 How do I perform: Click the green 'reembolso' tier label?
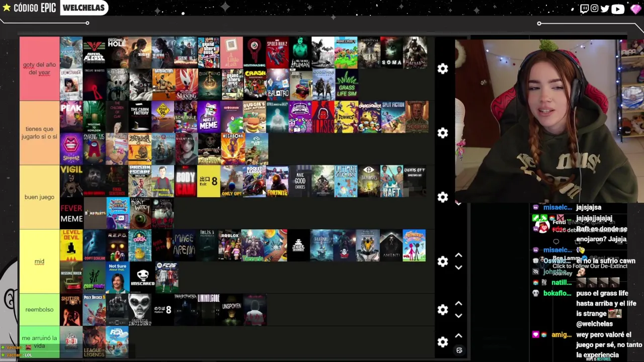pos(39,310)
